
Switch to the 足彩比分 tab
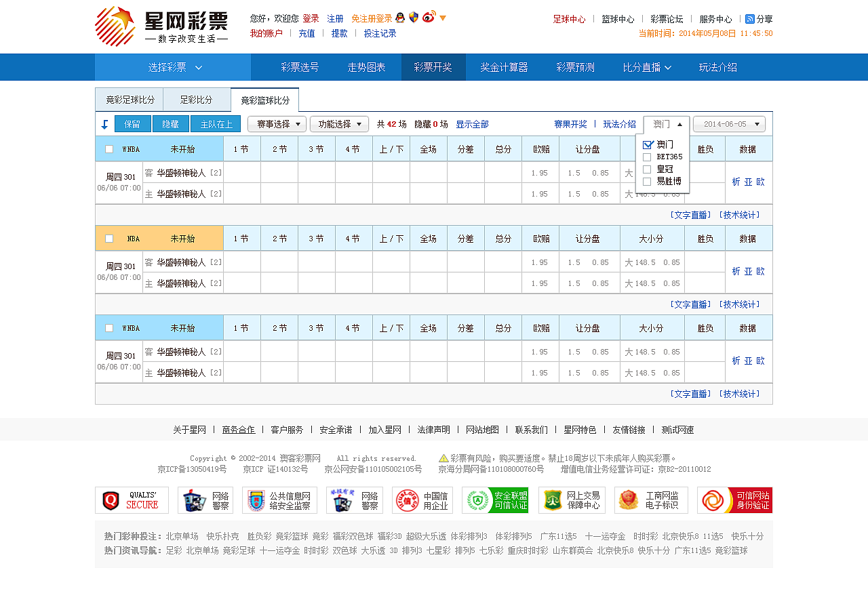(197, 100)
